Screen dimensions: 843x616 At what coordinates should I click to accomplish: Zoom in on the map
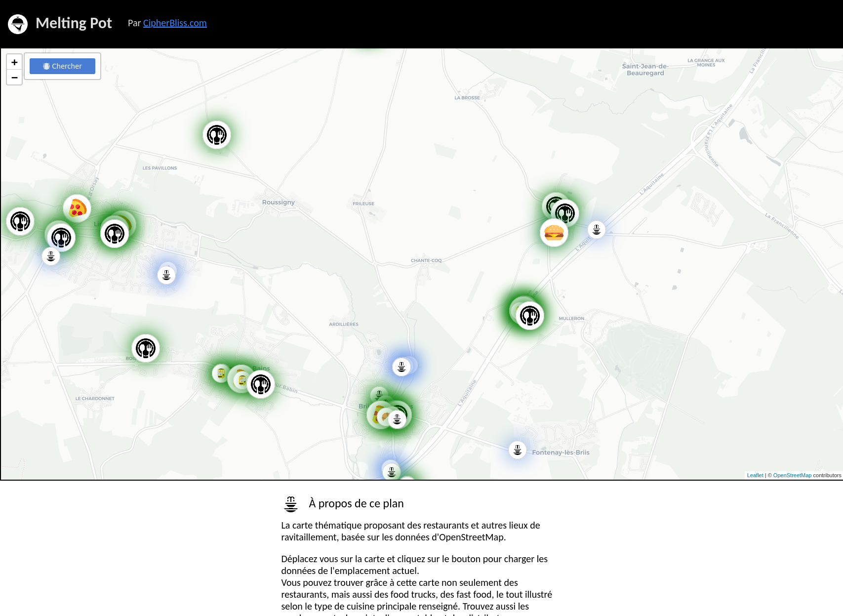point(14,62)
